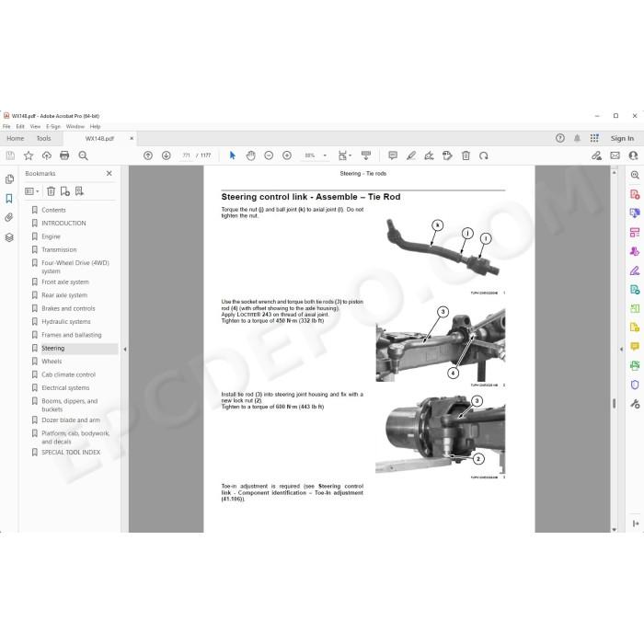Open the notifications bell
The height and width of the screenshot is (644, 644).
tap(577, 138)
